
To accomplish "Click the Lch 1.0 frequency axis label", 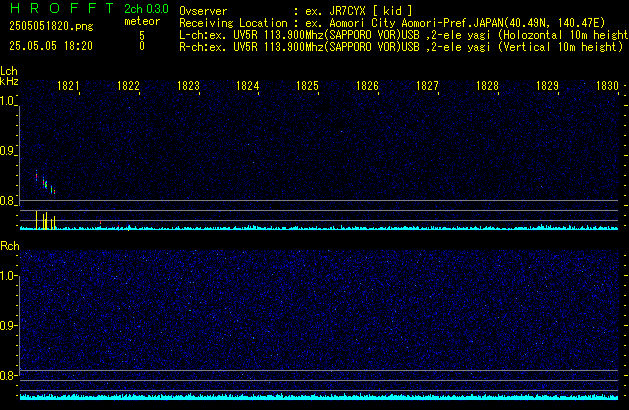I will 8,101.
